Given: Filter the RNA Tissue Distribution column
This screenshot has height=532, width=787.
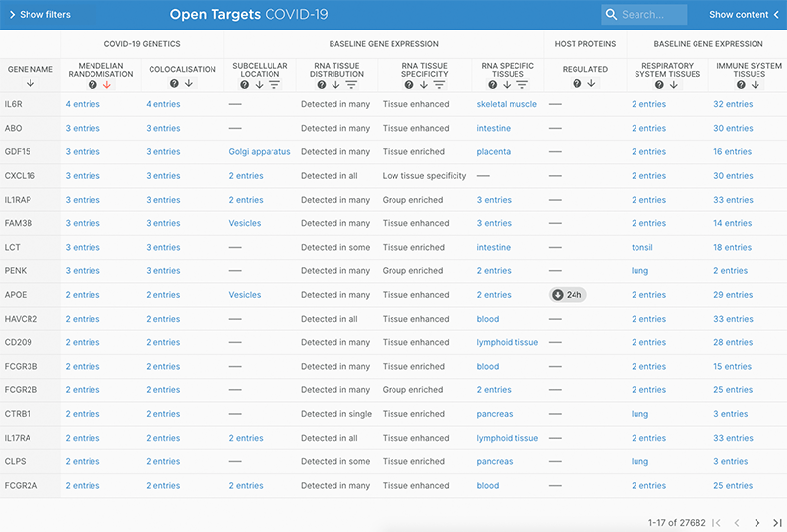Looking at the screenshot, I should (351, 85).
